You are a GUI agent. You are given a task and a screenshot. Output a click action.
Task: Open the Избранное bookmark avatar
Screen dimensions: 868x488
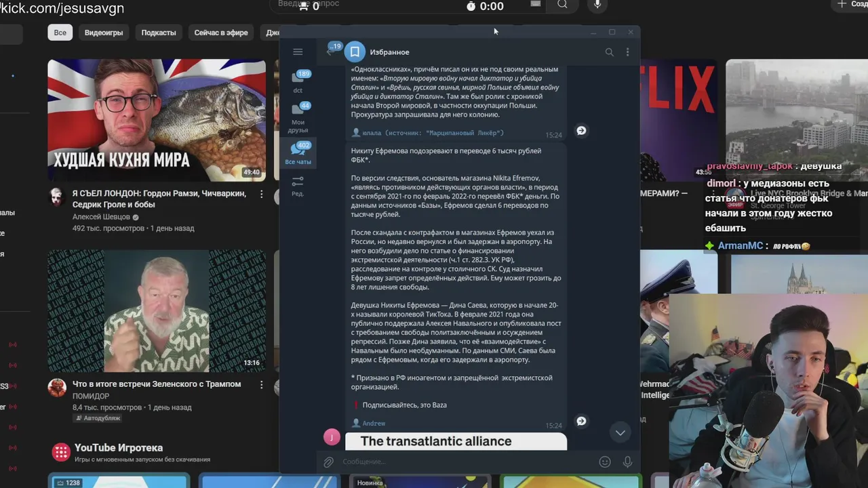click(355, 52)
